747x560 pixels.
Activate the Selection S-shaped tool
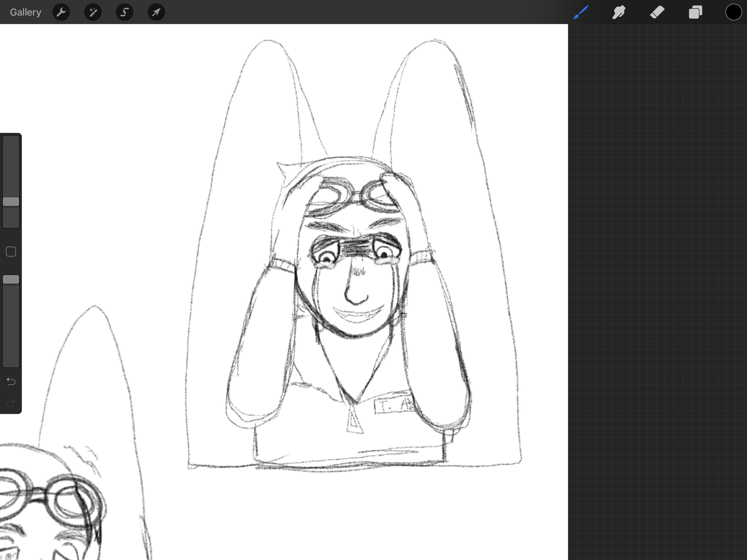coord(125,12)
